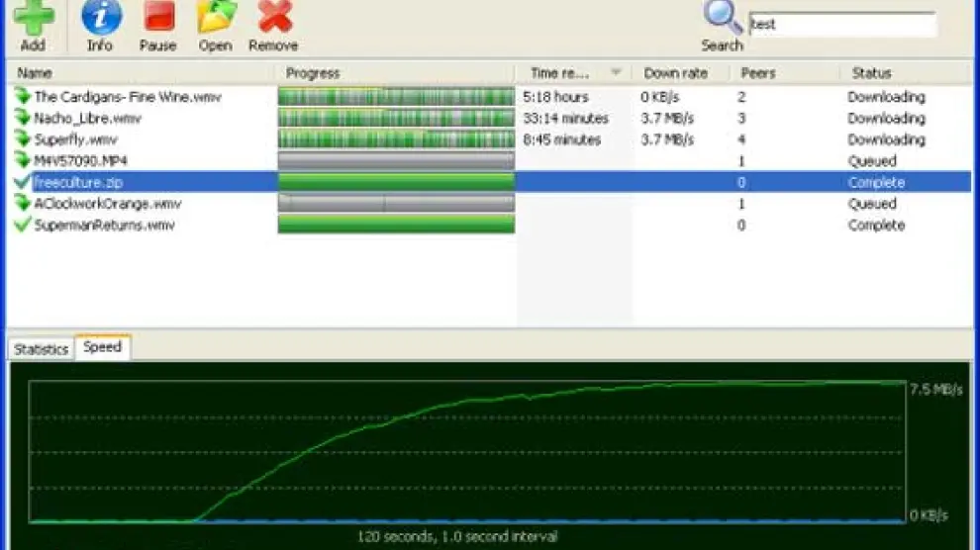Click the Search magnifying glass icon
This screenshot has width=980, height=550.
pos(723,18)
